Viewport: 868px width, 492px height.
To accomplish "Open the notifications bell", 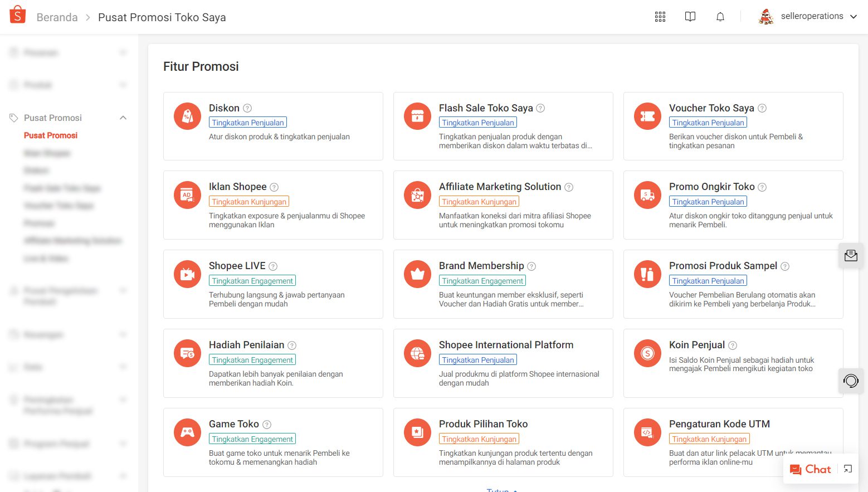I will (x=720, y=17).
